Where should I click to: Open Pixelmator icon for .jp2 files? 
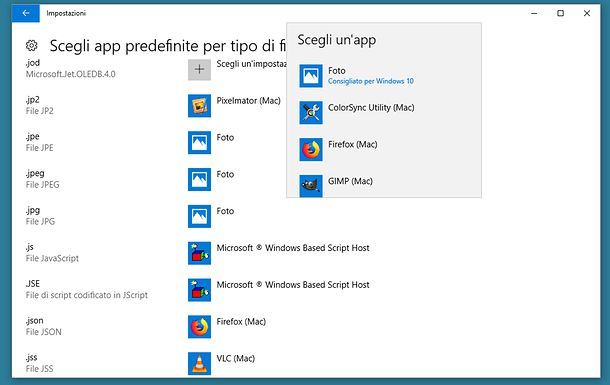pyautogui.click(x=199, y=106)
